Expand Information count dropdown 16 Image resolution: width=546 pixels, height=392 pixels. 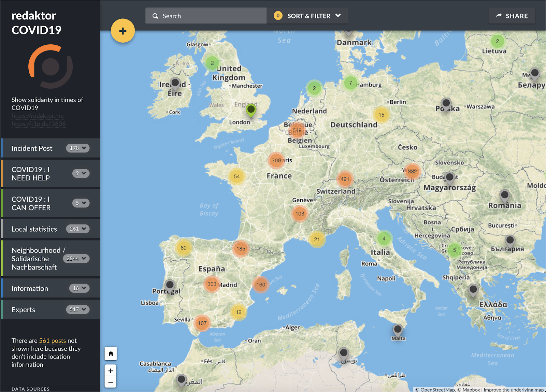[x=79, y=288]
